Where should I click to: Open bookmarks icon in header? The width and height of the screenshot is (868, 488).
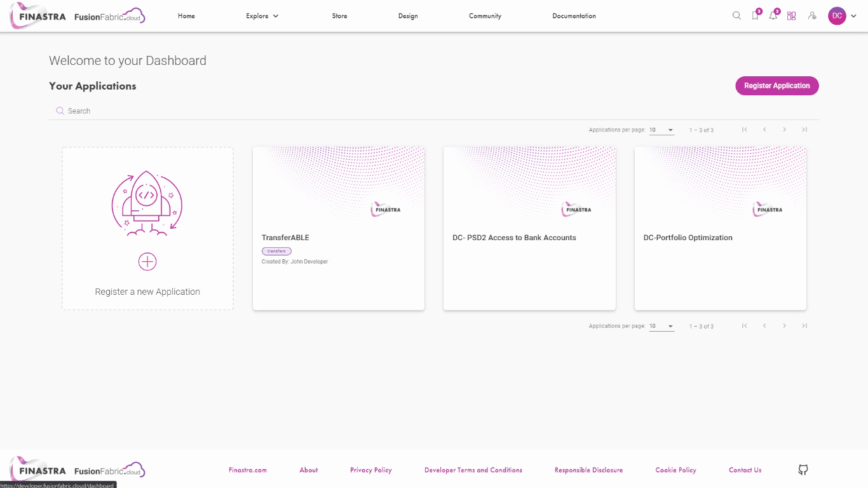755,16
